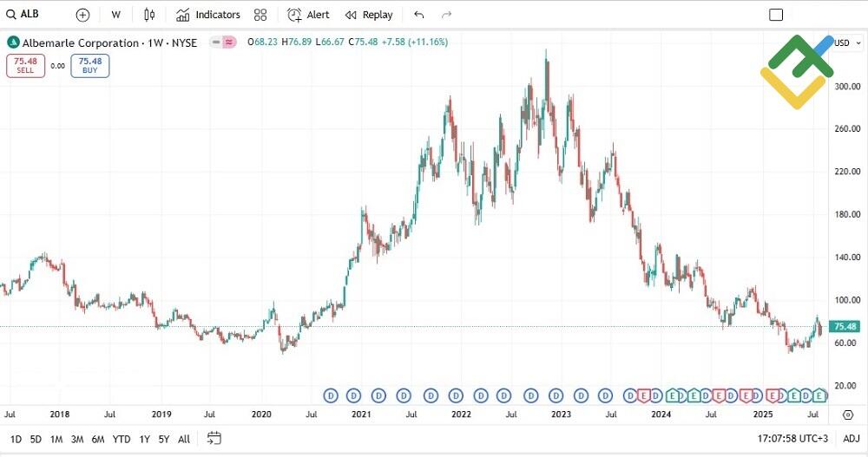Click the 2020 label on time axis
The height and width of the screenshot is (457, 868).
261,415
